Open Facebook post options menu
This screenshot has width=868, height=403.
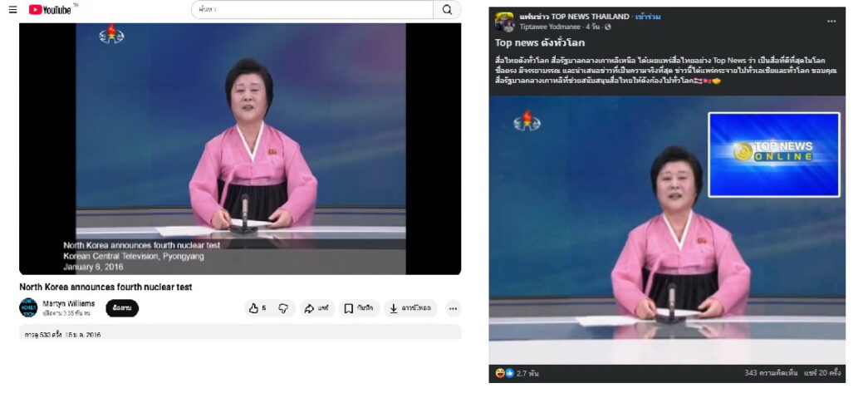point(831,21)
